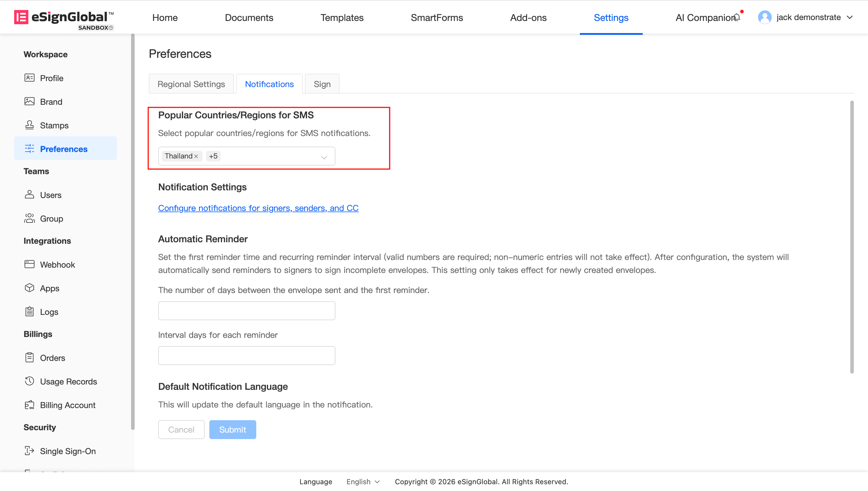Click the Group people icon
The height and width of the screenshot is (491, 868).
(29, 219)
